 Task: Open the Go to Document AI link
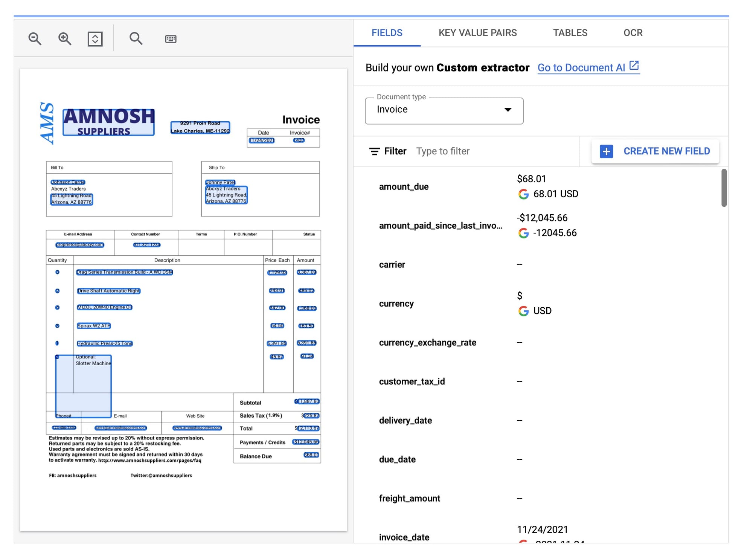tap(581, 68)
